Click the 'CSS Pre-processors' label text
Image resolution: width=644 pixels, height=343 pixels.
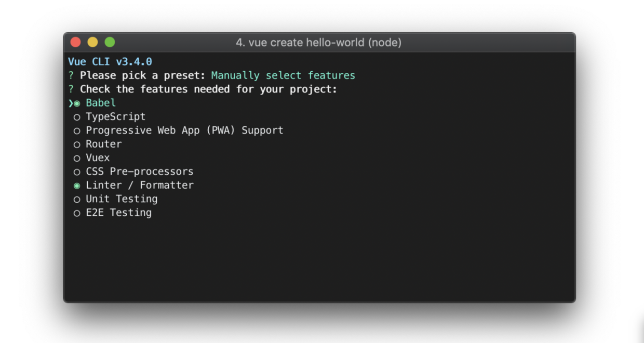click(139, 171)
